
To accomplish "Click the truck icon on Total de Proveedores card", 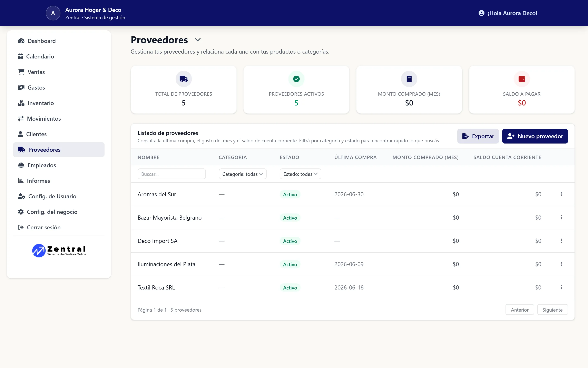I will coord(184,79).
